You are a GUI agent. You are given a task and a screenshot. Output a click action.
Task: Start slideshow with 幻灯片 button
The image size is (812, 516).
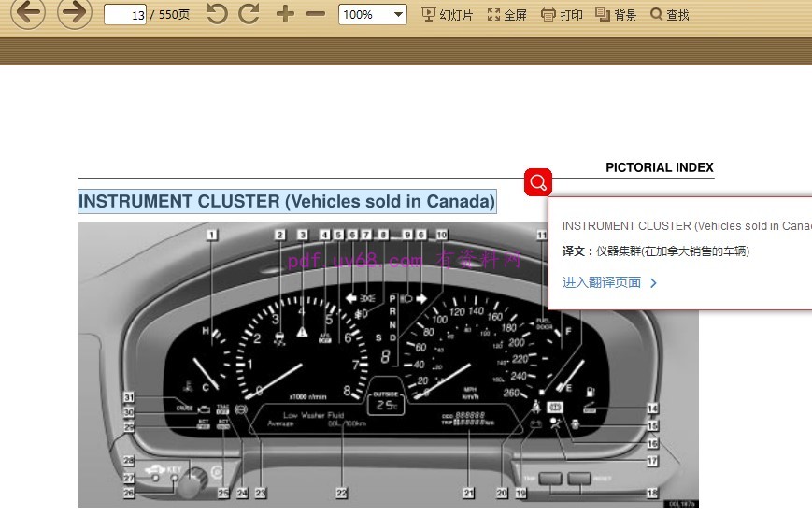448,15
